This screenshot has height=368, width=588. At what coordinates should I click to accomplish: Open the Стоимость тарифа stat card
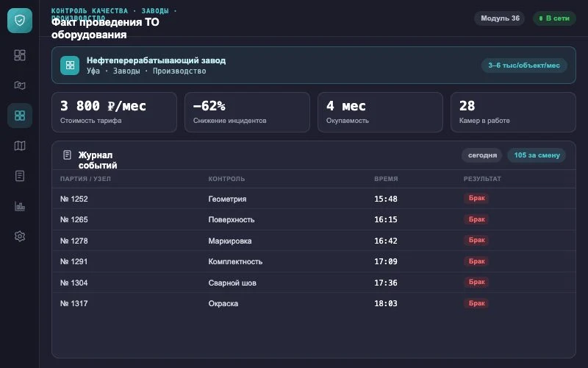115,113
